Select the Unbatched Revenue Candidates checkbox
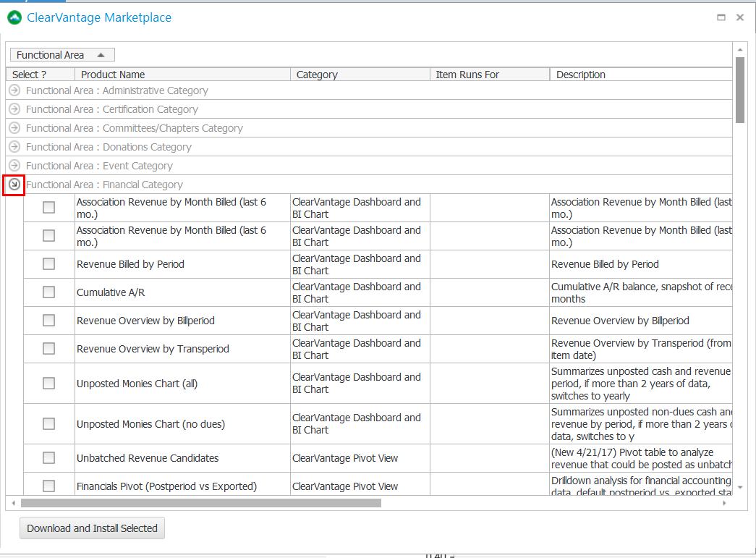This screenshot has width=756, height=558. [48, 457]
